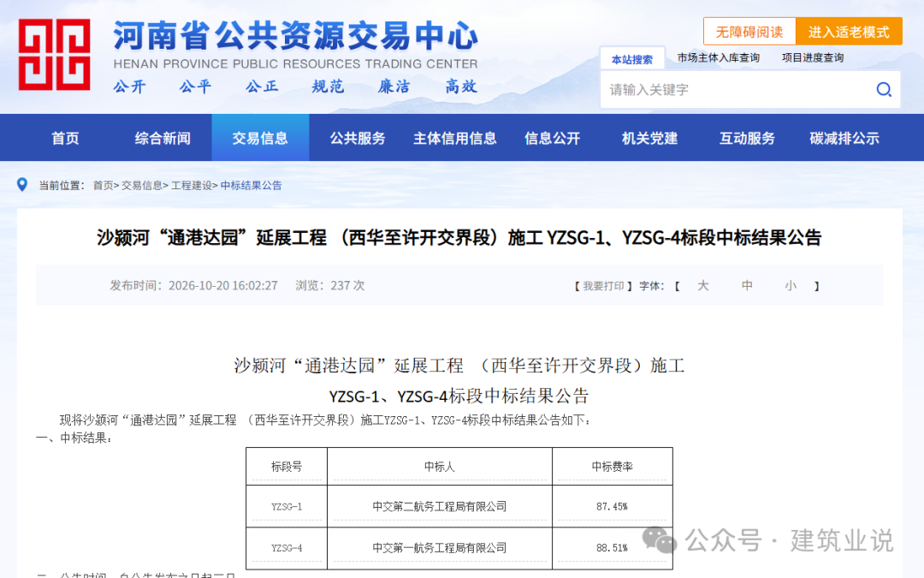Screen dimensions: 924x578
Task: Open 互动服务 navigation item
Action: coord(747,138)
